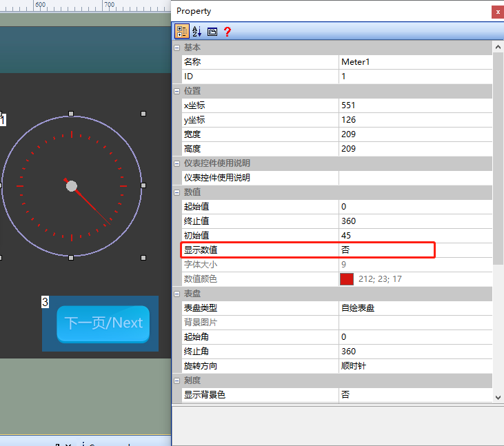Collapse the 表盘 section
The width and height of the screenshot is (504, 446).
click(x=177, y=294)
